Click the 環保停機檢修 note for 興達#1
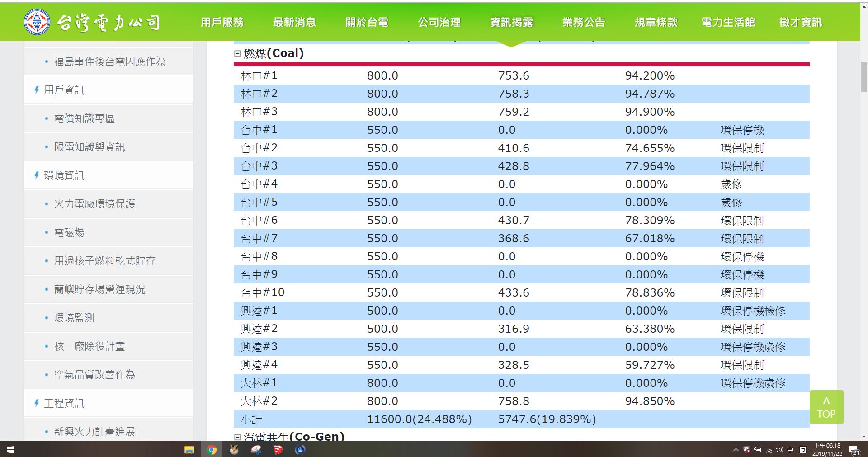The width and height of the screenshot is (868, 457). tap(753, 311)
